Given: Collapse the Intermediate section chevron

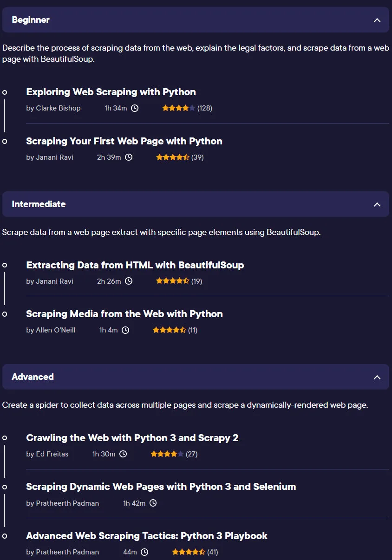Looking at the screenshot, I should click(x=377, y=204).
